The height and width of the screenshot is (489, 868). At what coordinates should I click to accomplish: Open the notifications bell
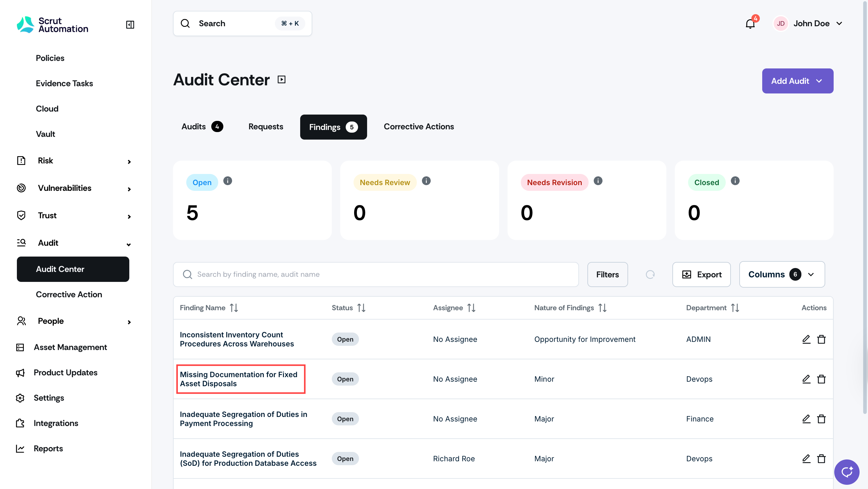pyautogui.click(x=750, y=24)
